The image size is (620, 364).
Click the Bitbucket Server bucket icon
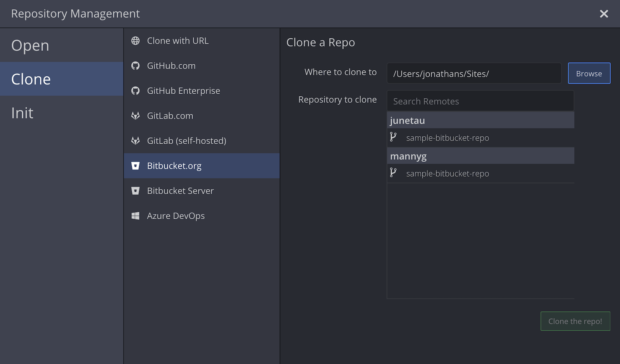click(x=135, y=191)
